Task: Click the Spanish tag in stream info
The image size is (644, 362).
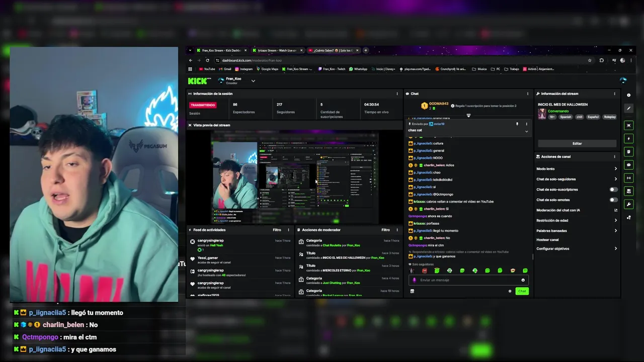Action: pos(566,117)
